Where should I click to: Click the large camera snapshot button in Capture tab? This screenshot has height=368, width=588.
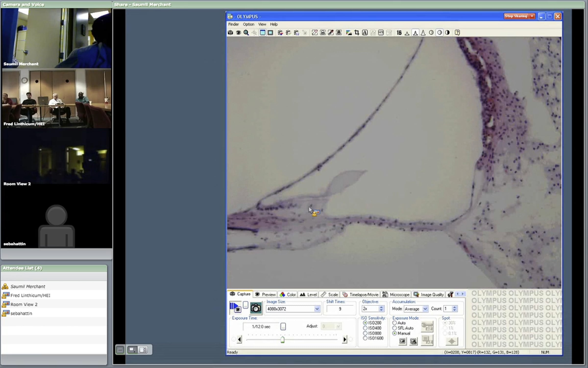(256, 308)
